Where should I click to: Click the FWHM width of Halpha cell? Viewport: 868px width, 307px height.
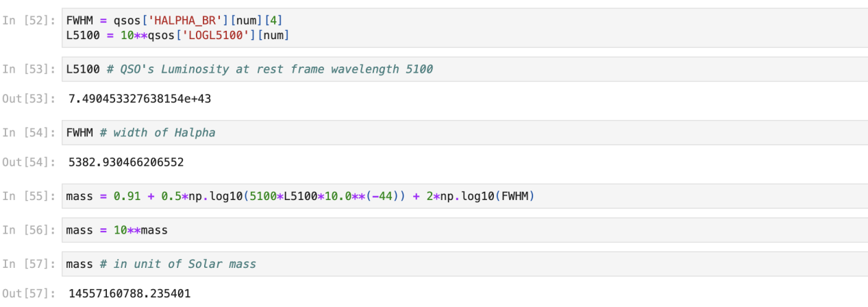[x=464, y=132]
